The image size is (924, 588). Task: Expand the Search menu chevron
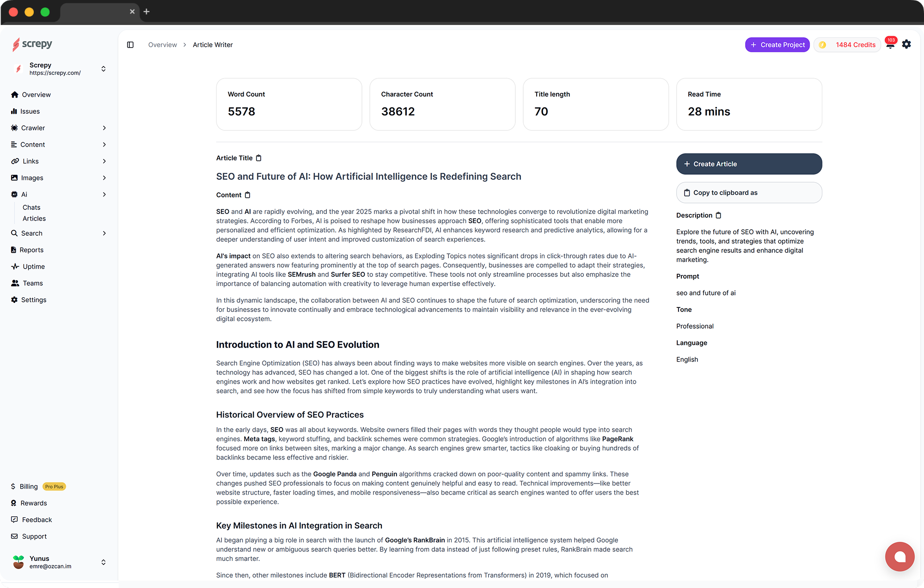coord(104,233)
